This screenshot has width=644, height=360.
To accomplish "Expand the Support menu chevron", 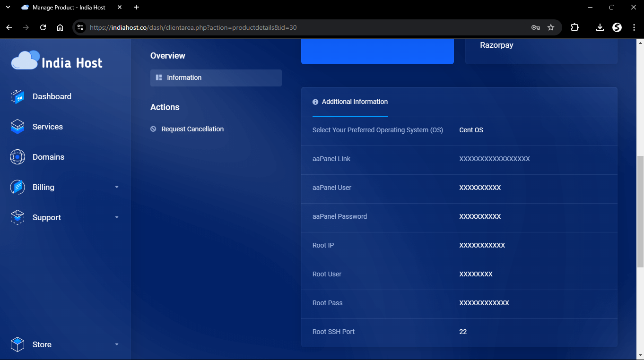I will [x=116, y=217].
